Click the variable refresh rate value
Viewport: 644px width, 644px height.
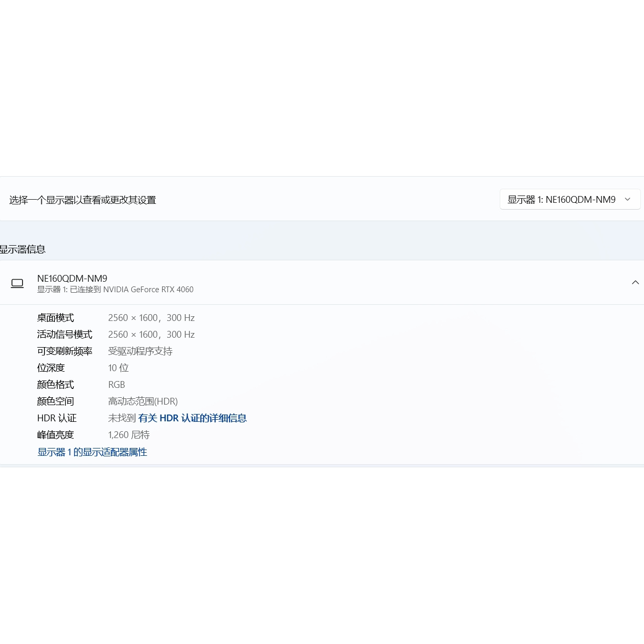[x=140, y=351]
